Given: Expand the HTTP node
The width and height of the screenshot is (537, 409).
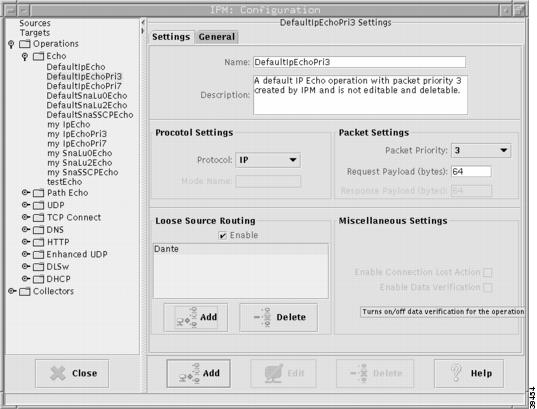Looking at the screenshot, I should (26, 242).
